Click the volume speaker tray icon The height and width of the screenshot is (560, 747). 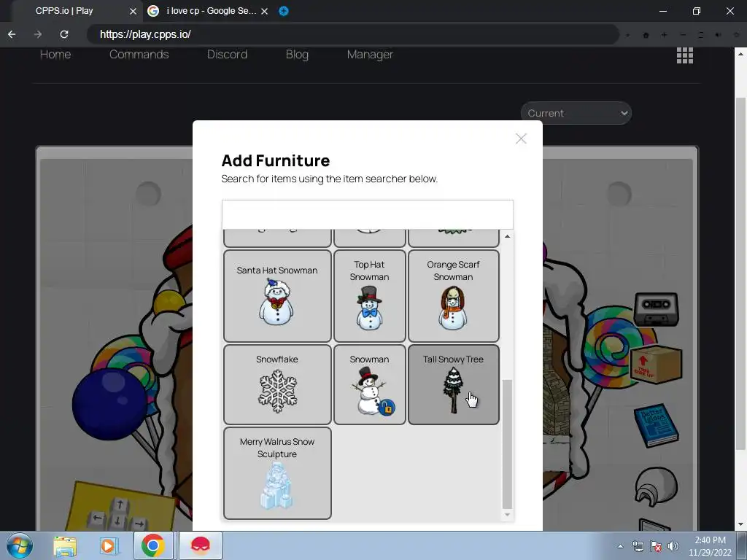click(673, 546)
